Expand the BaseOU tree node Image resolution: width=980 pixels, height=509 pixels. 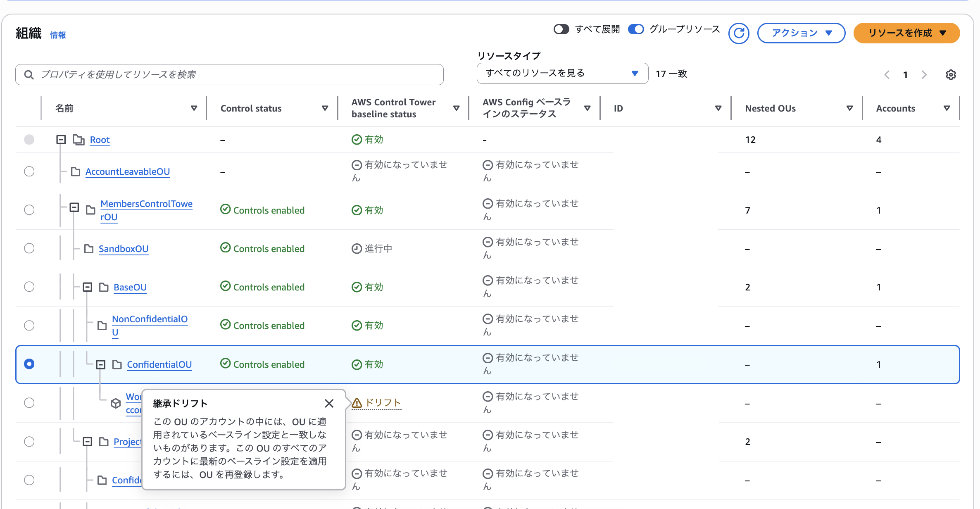(x=87, y=287)
